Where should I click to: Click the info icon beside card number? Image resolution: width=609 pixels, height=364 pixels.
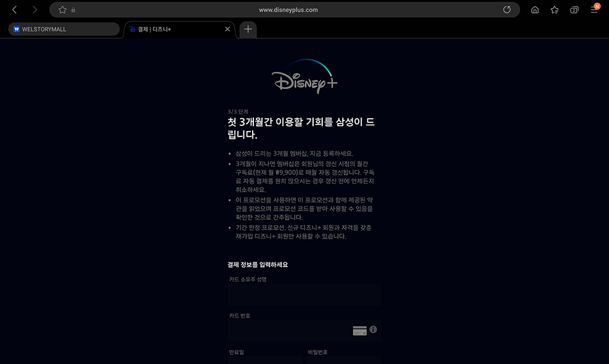pyautogui.click(x=373, y=329)
